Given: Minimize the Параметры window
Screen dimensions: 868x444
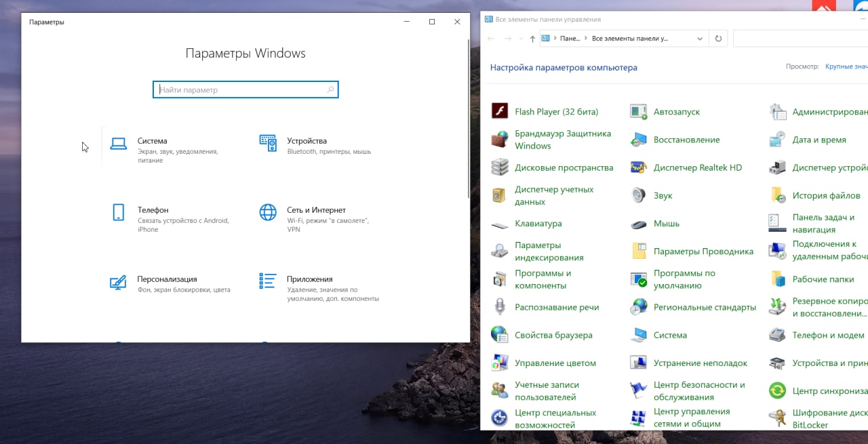Looking at the screenshot, I should (407, 22).
